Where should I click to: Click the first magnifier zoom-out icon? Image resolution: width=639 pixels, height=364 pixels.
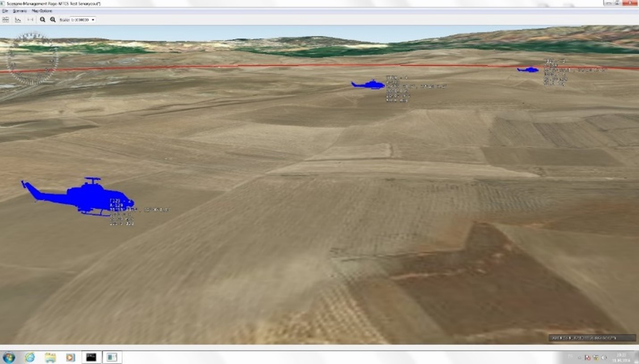[42, 20]
